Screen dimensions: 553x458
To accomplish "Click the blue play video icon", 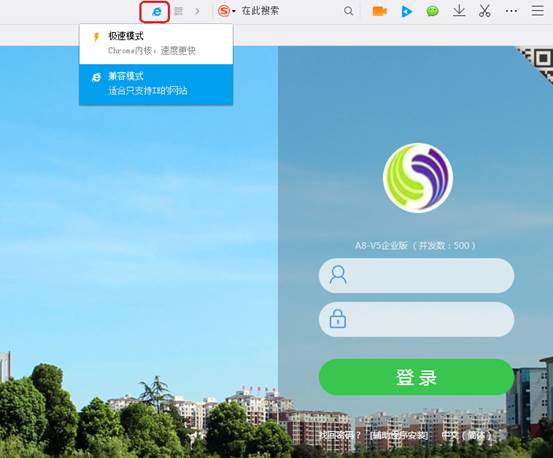I will pos(406,12).
